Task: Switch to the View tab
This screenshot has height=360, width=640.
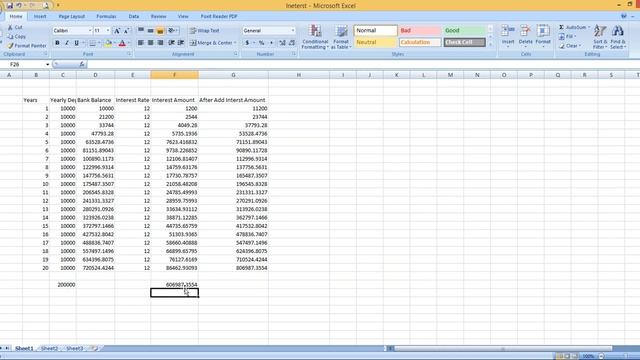Action: [183, 16]
